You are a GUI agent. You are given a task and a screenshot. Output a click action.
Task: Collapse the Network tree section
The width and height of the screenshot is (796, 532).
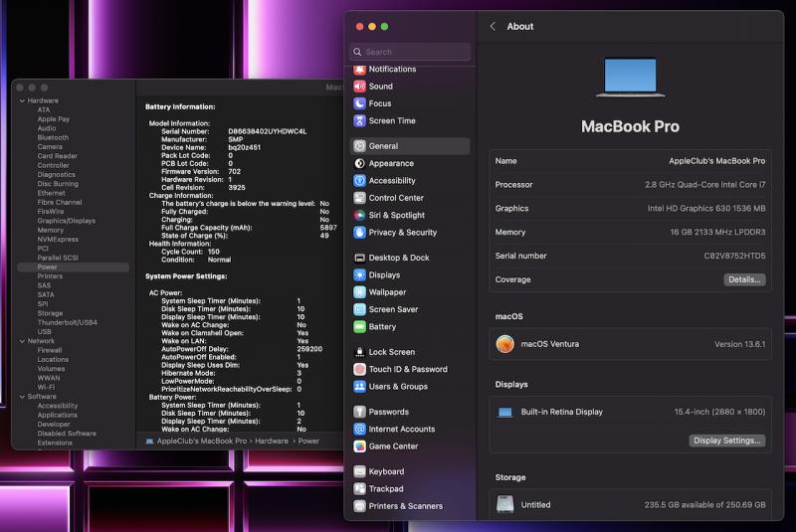[22, 341]
